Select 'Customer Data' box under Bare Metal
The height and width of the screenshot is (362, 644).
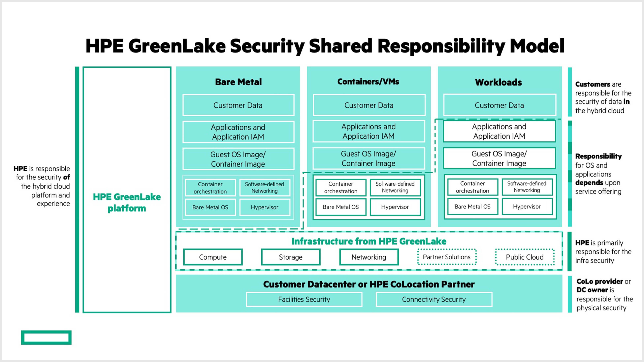point(238,105)
